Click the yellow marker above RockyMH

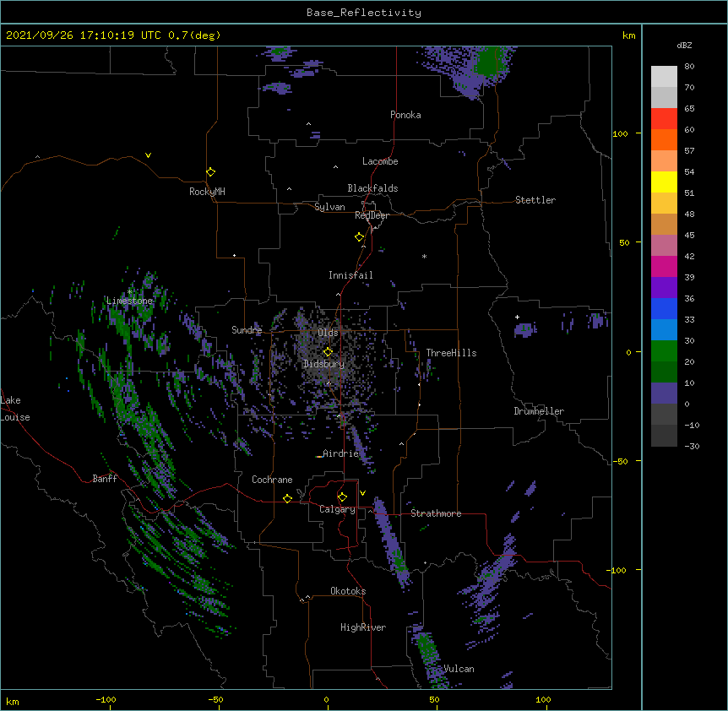point(211,171)
